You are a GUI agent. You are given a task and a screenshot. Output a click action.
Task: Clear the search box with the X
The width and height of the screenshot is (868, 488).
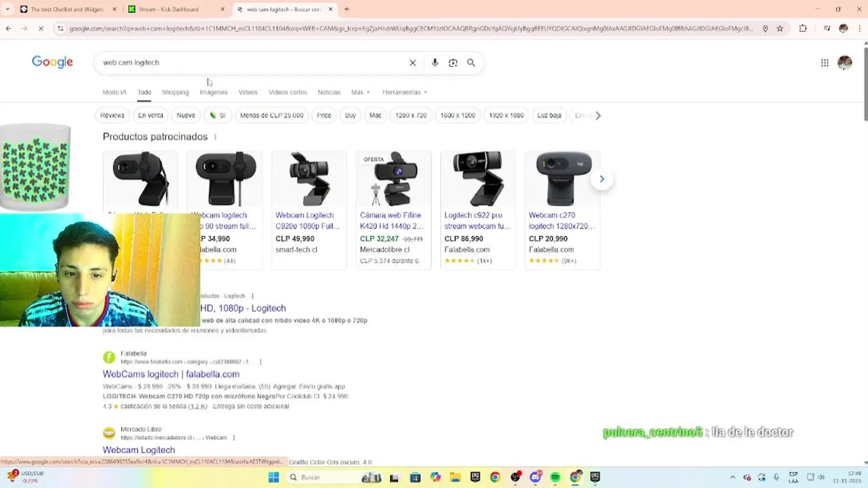tap(412, 62)
